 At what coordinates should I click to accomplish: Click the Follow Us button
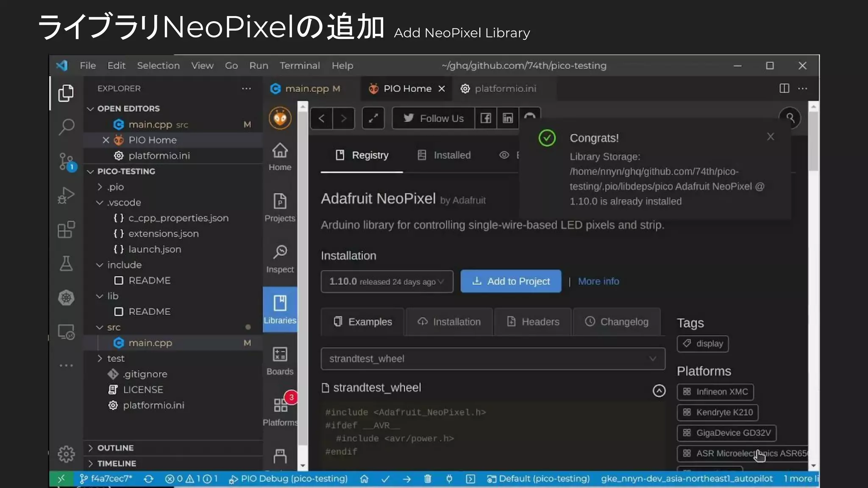(433, 118)
